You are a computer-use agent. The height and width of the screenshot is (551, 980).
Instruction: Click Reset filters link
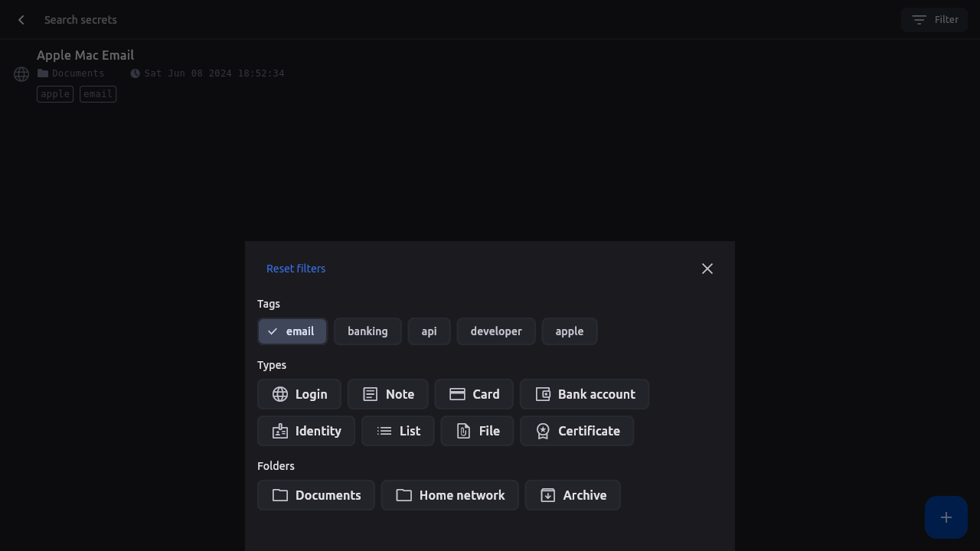(x=296, y=269)
